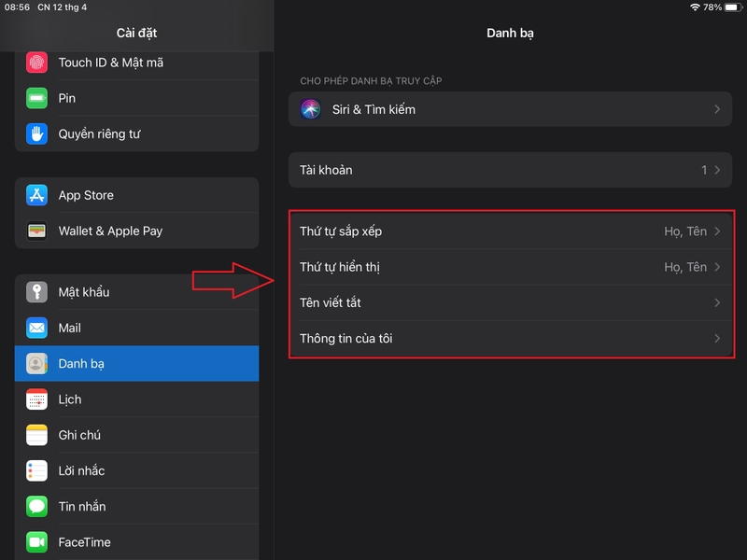Tap the Mail envelope icon
This screenshot has height=560, width=747.
36,328
